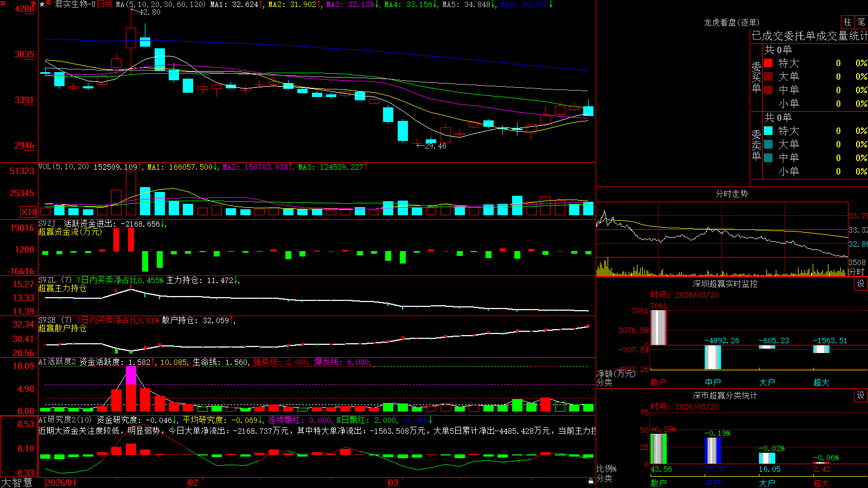
Task: Select the 分时走势 panel header
Action: click(x=731, y=194)
